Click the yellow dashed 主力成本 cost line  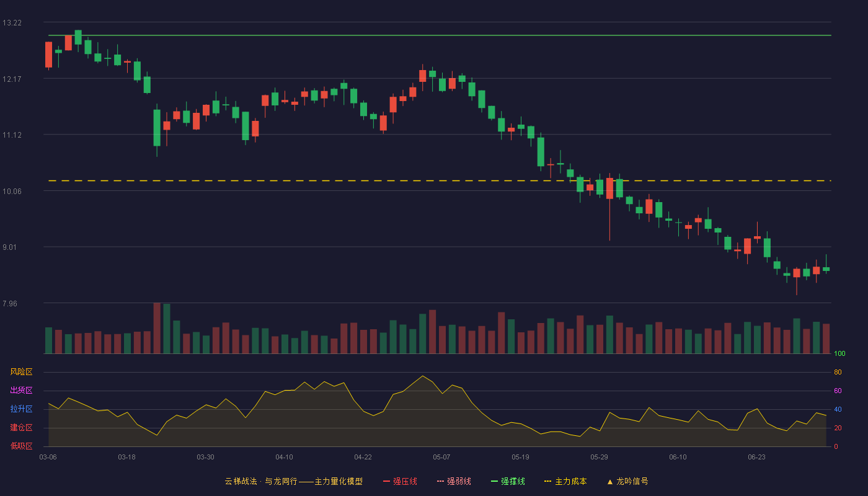(440, 180)
